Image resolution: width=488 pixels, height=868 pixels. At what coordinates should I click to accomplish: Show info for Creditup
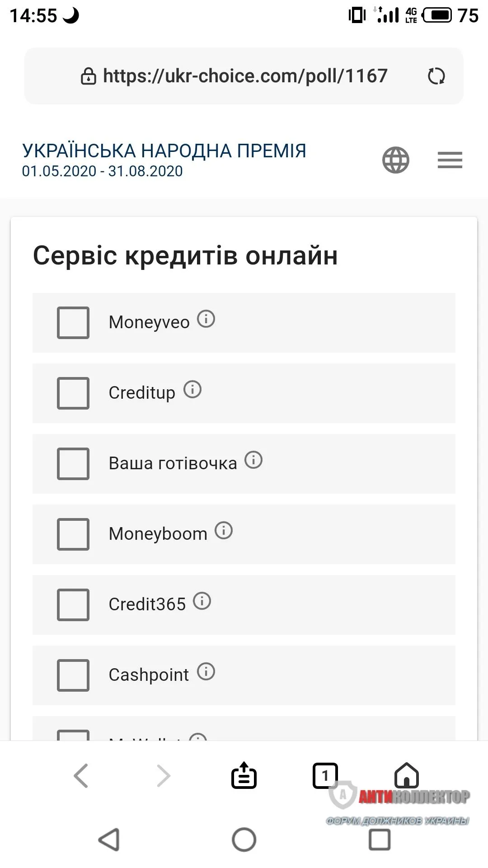click(x=192, y=390)
